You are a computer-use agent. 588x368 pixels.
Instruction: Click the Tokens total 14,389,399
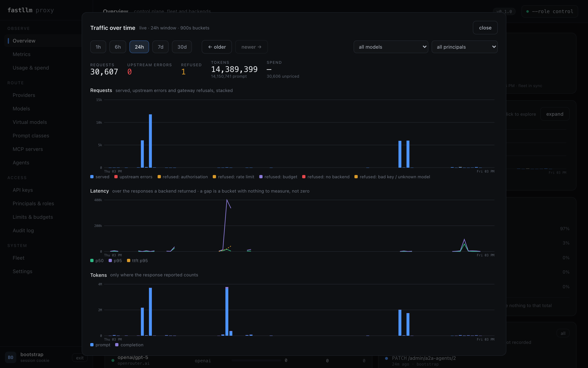point(234,69)
